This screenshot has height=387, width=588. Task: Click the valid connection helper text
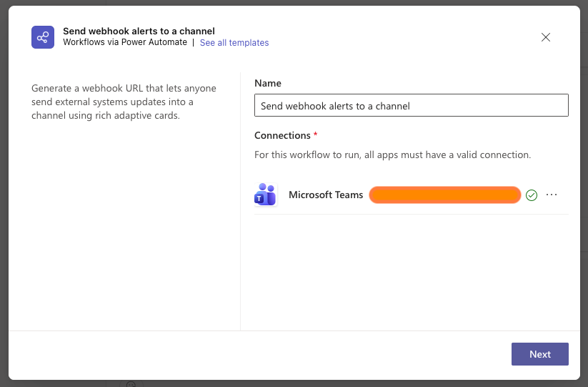tap(392, 155)
